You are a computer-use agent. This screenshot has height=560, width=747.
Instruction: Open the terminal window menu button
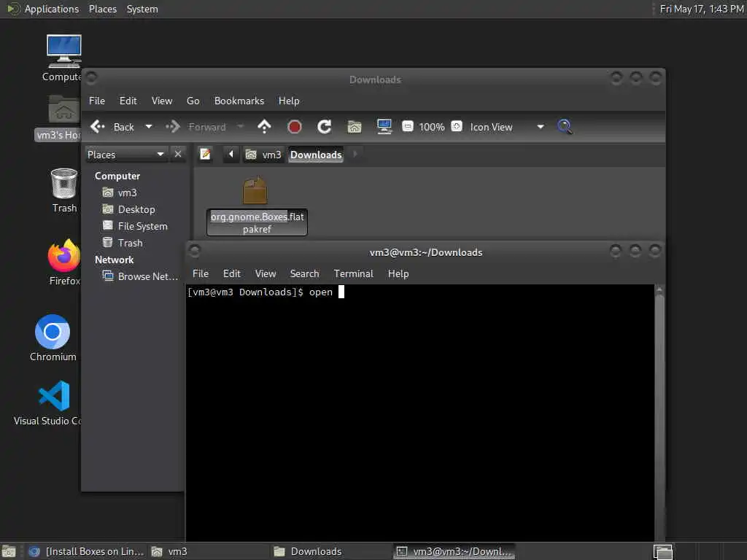[194, 250]
